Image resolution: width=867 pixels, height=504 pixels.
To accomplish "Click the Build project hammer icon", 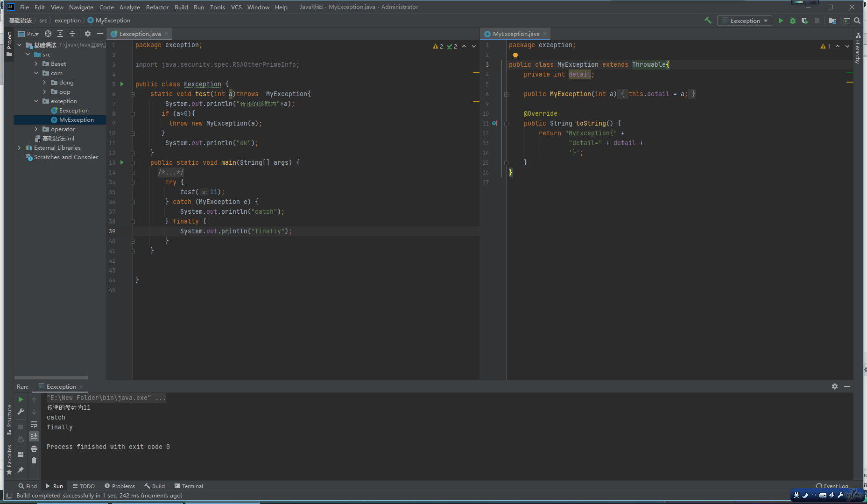I will [708, 21].
